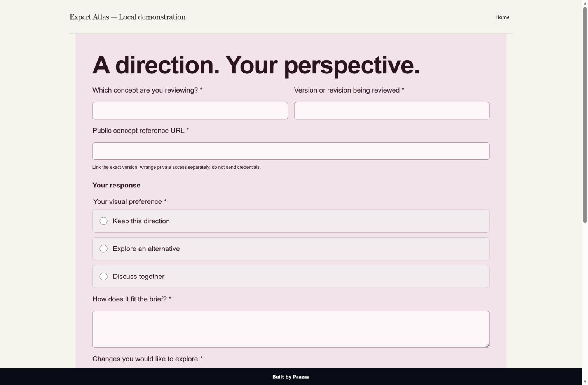This screenshot has height=385, width=588.
Task: Click the Built by Paazaa footer text
Action: 291,377
